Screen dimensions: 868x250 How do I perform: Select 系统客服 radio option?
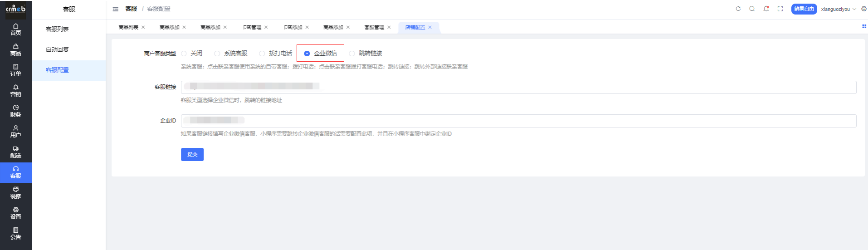[x=217, y=54]
